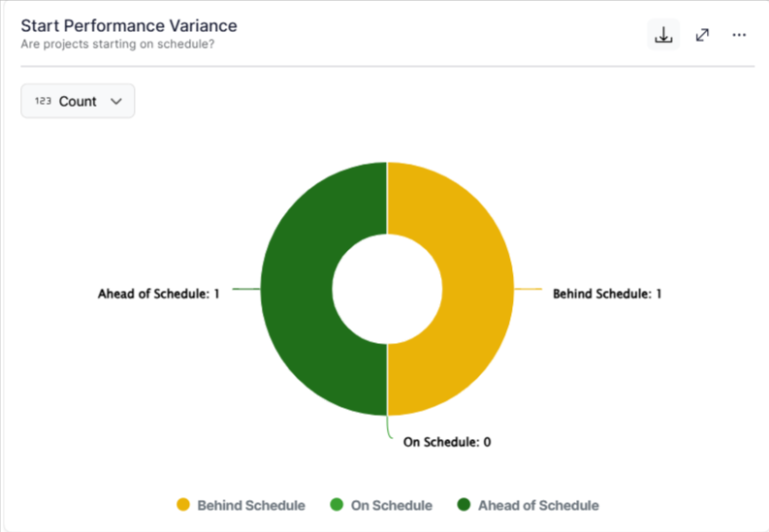Download the Start Performance Variance chart
Viewport: 769px width, 532px height.
click(663, 35)
